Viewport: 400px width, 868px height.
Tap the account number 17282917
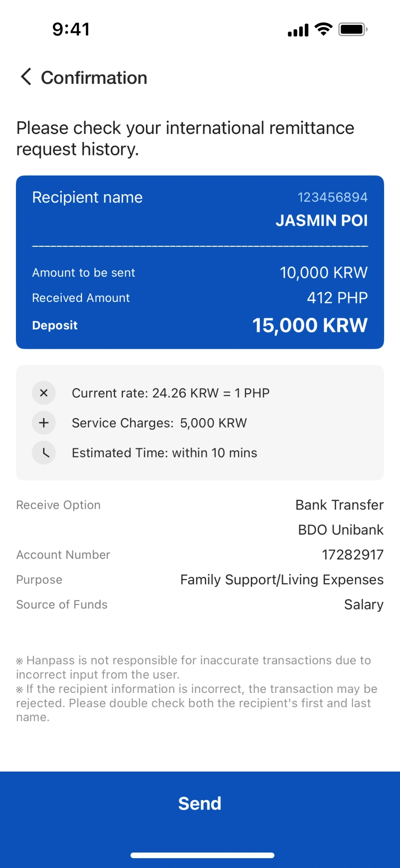point(353,555)
